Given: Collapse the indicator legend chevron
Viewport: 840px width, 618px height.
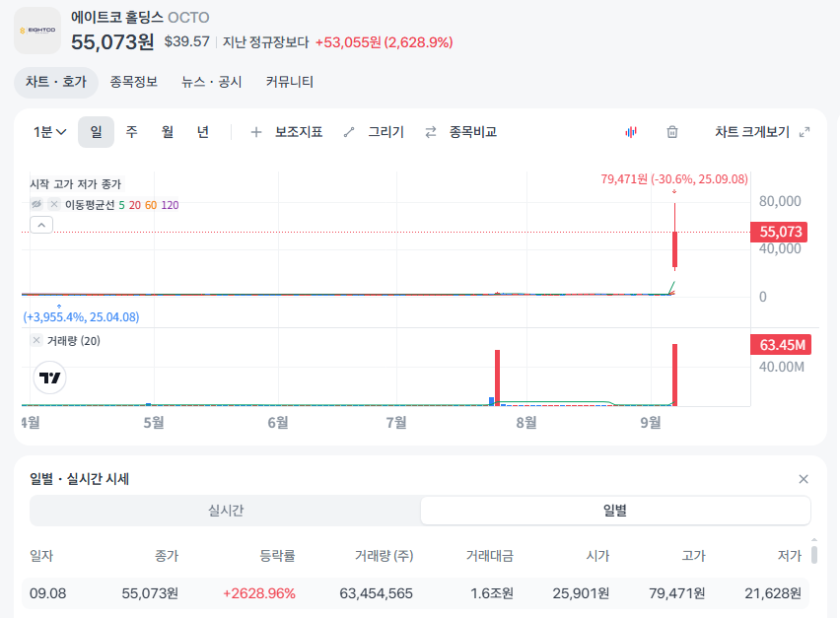Looking at the screenshot, I should click(41, 225).
